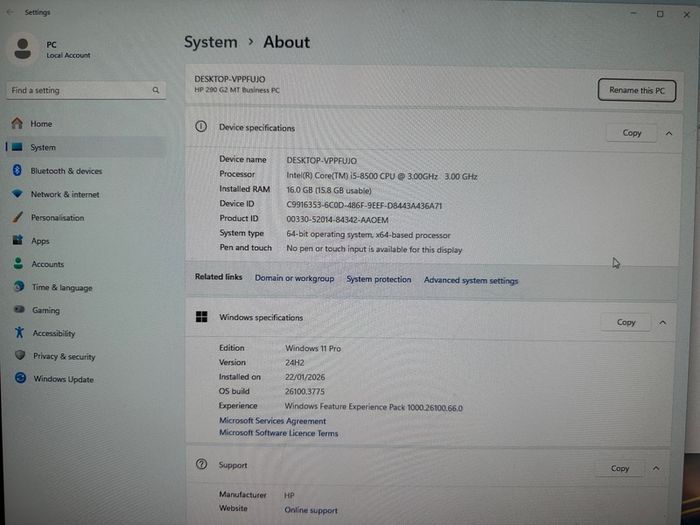Click the System type 64-bit value
The width and height of the screenshot is (700, 525).
[368, 234]
